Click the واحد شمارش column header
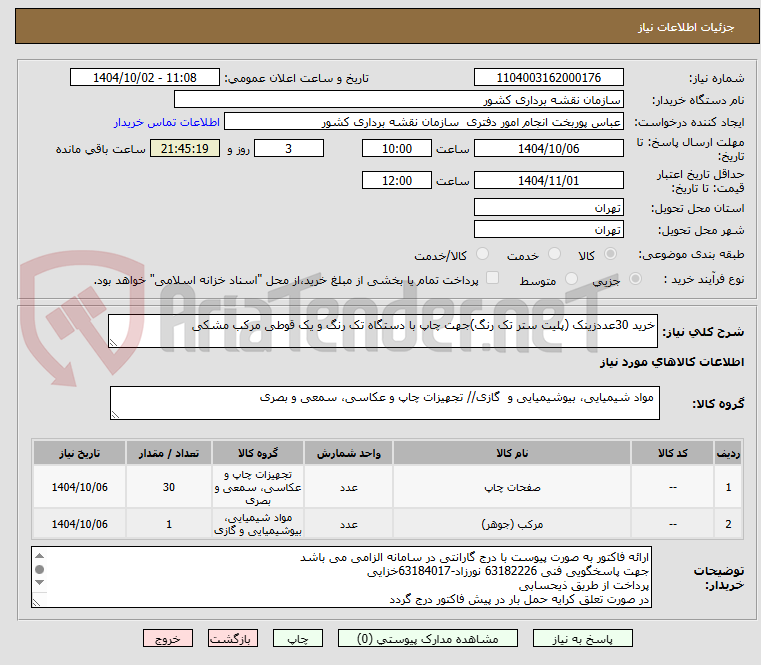Screen dimensions: 761x665 point(348,453)
